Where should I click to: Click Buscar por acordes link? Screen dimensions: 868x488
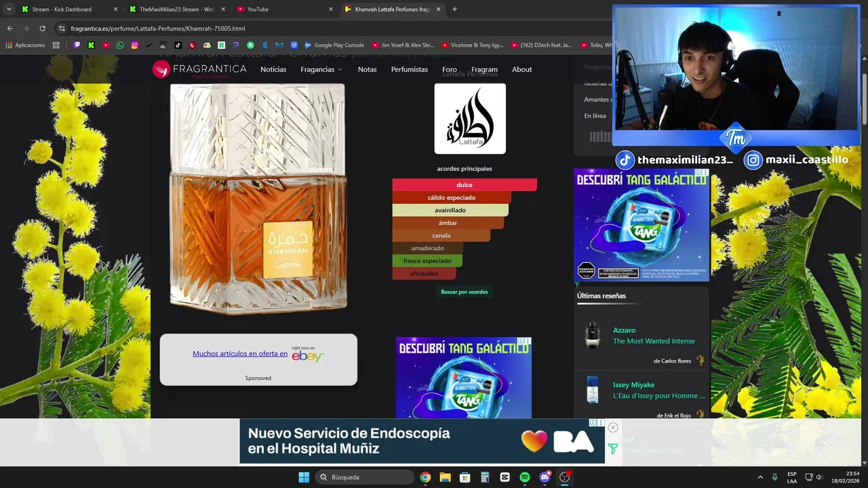click(465, 291)
